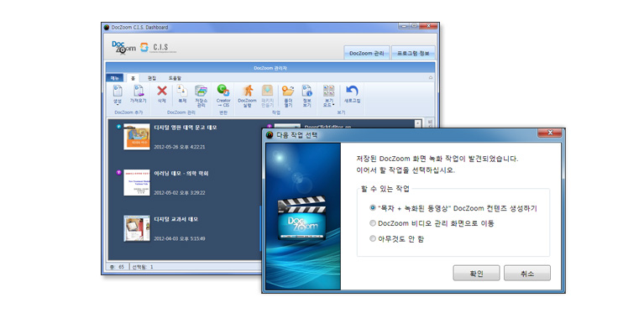Open the blue 메뉴 menu tab
644x329 pixels.
(x=114, y=78)
